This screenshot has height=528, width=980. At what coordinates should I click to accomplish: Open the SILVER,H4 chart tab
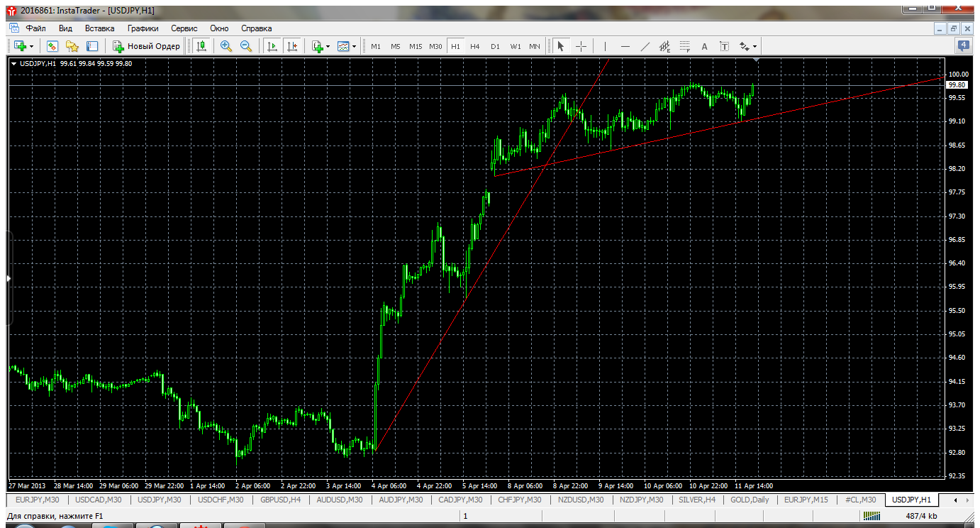click(x=697, y=500)
